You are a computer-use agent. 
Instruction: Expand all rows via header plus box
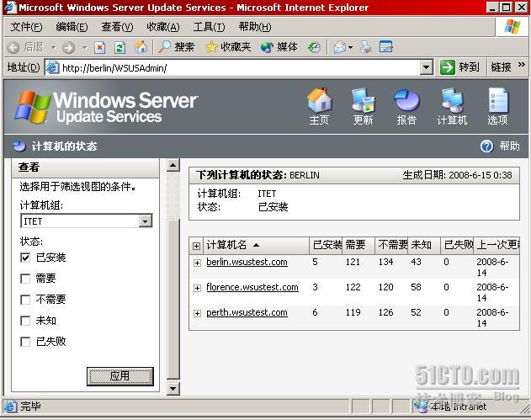pyautogui.click(x=196, y=246)
